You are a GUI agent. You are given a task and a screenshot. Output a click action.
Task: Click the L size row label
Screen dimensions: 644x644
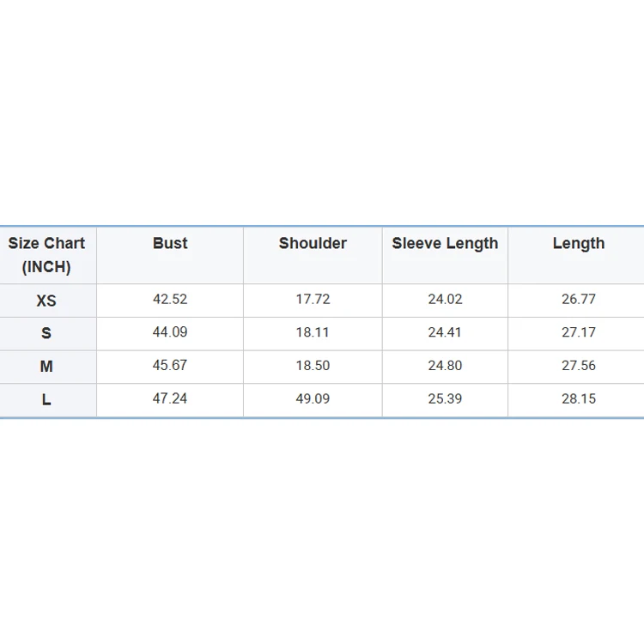point(46,399)
